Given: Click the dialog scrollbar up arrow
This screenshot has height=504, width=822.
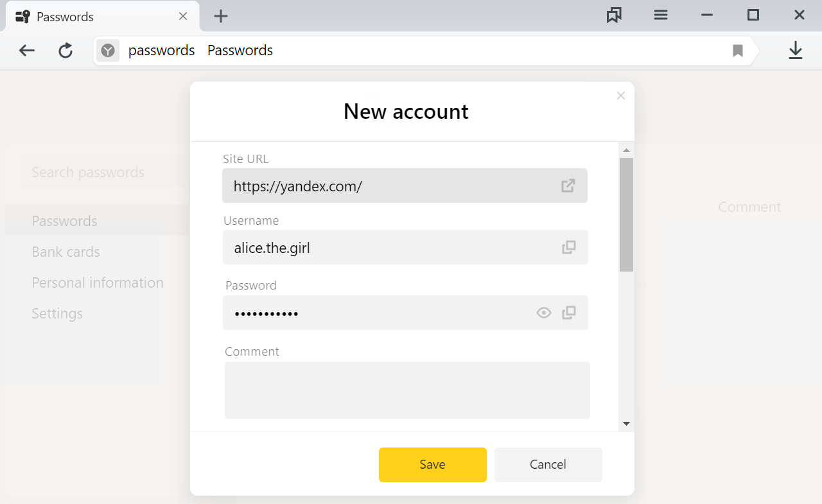Looking at the screenshot, I should [626, 150].
